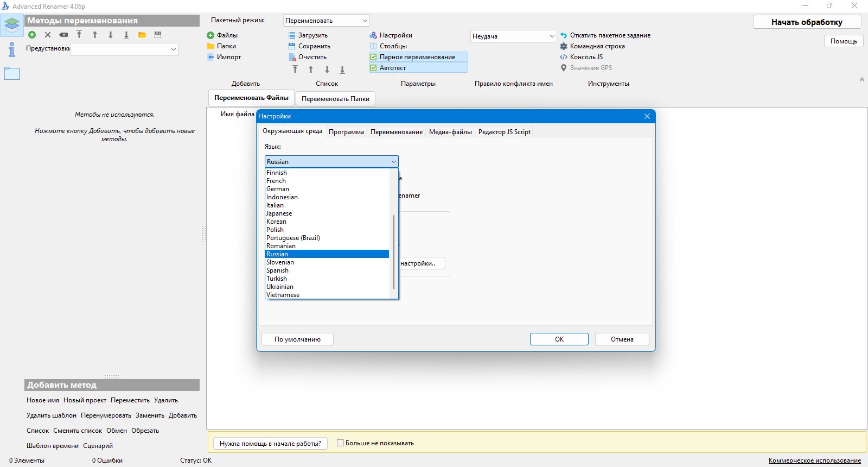Move list item to bottom arrow under Список
This screenshot has width=868, height=467.
342,70
